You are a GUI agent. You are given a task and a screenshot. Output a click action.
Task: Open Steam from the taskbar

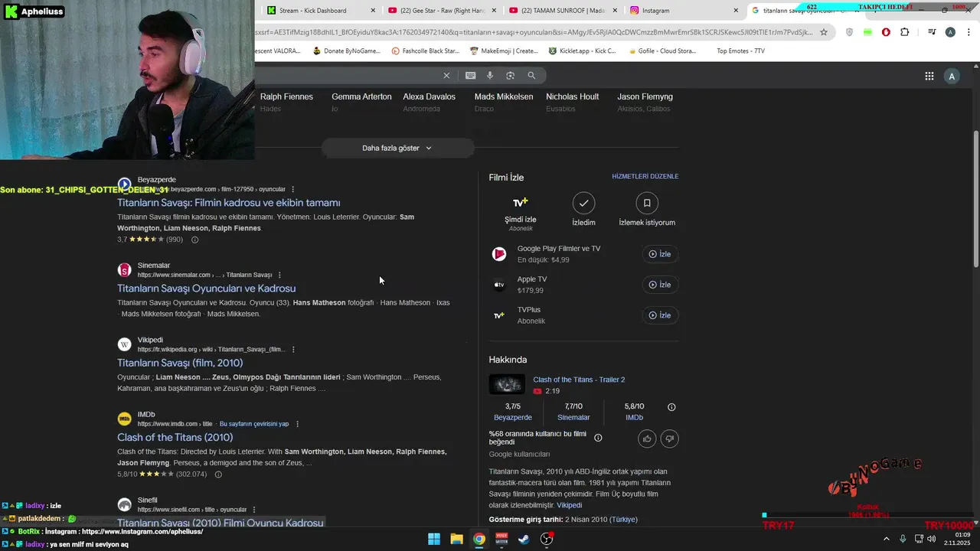(x=524, y=539)
